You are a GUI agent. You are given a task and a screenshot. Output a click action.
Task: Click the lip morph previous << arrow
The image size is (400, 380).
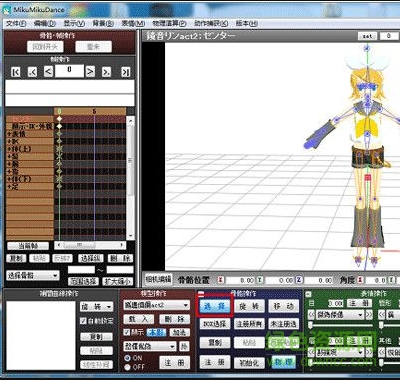coord(382,314)
